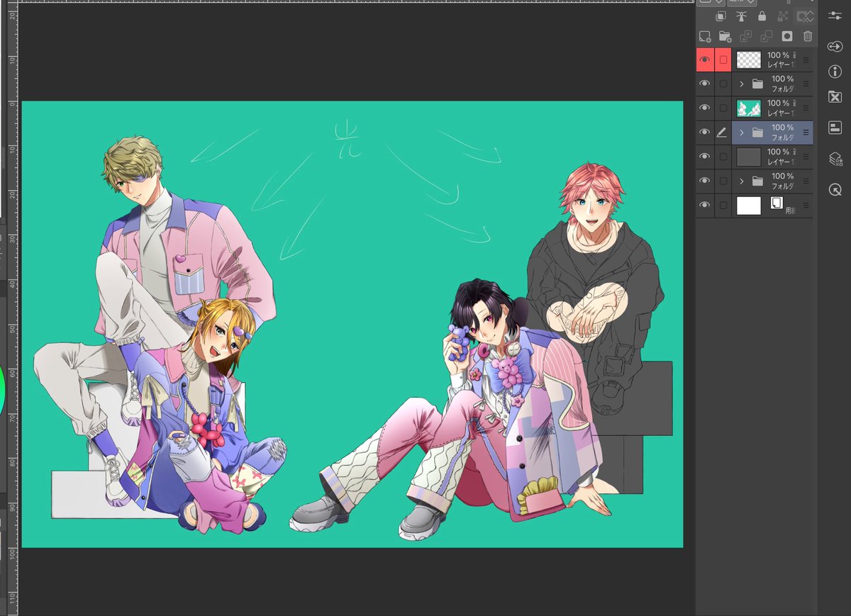Create a New Raster Layer
851x616 pixels.
(x=704, y=36)
